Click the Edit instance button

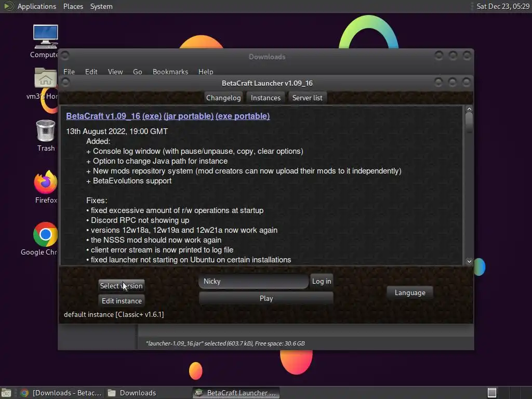pos(122,301)
